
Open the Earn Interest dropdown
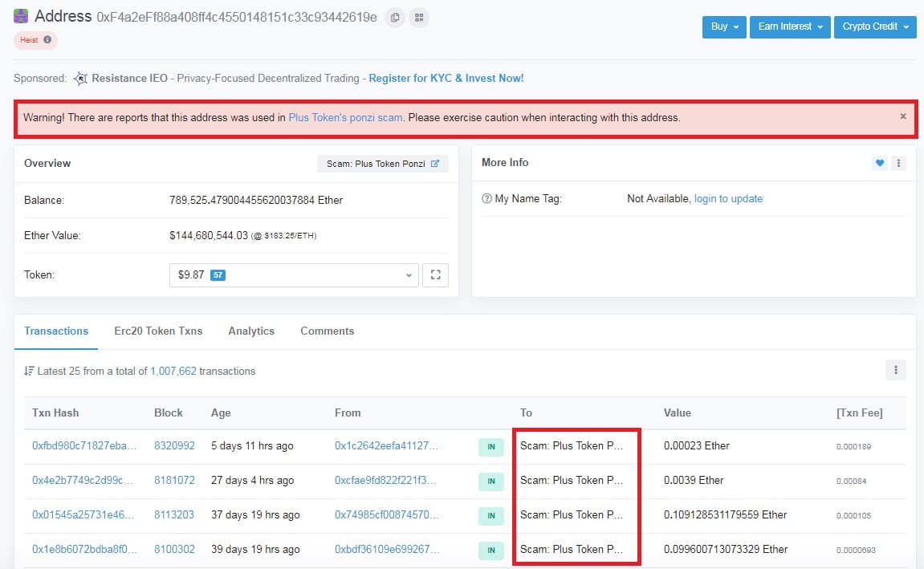tap(790, 26)
